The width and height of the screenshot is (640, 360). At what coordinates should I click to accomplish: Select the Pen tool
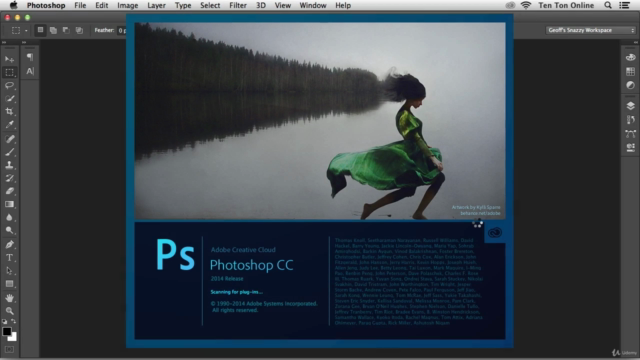[x=9, y=244]
